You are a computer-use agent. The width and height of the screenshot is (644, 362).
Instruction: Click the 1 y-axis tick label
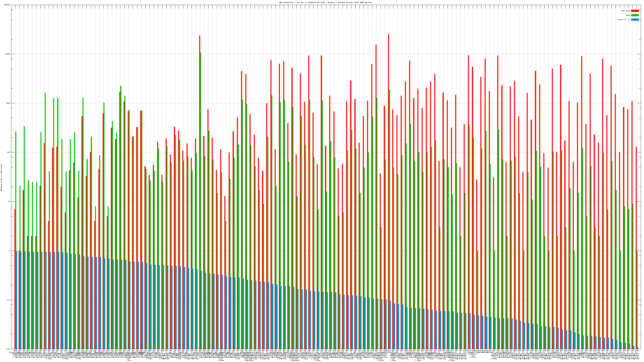point(10,251)
